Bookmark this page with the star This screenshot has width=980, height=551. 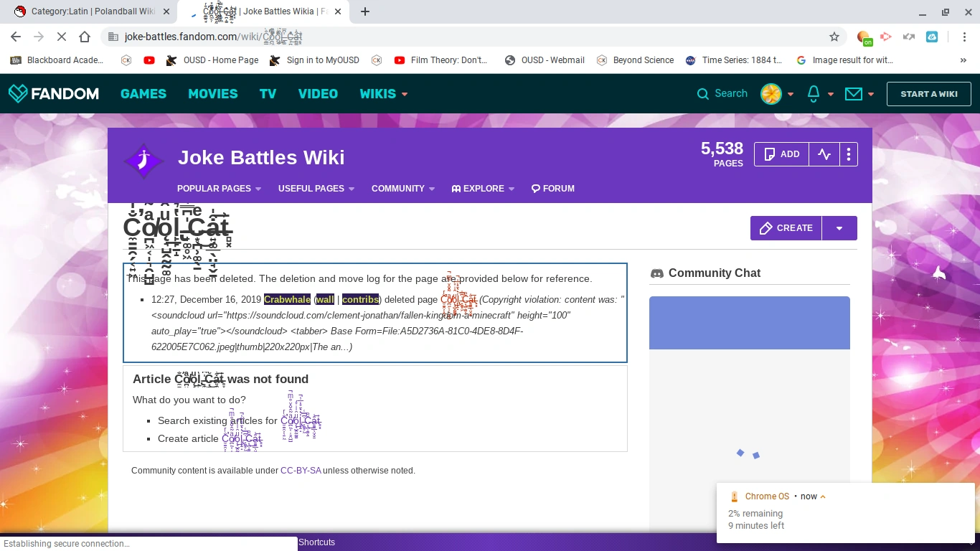[834, 37]
